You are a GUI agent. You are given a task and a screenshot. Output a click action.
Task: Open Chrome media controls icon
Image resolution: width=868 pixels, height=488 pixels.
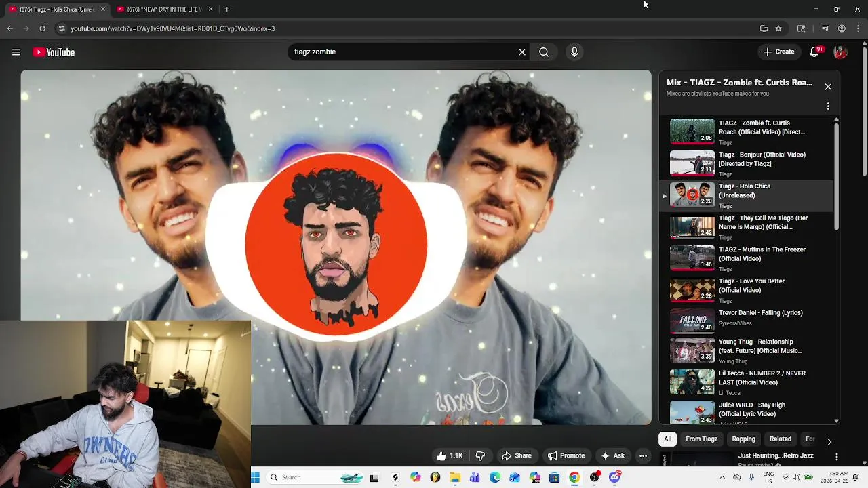(825, 28)
